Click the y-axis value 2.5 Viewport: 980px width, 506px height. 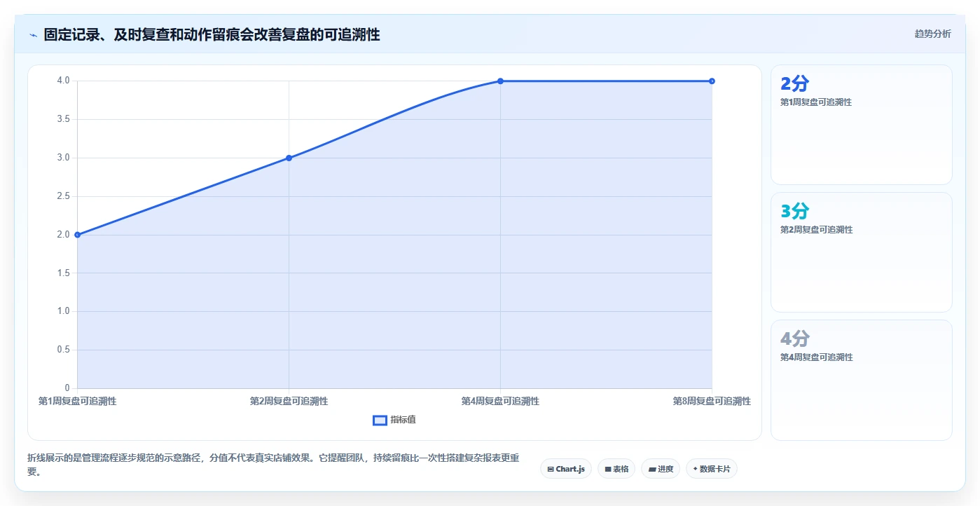(63, 196)
